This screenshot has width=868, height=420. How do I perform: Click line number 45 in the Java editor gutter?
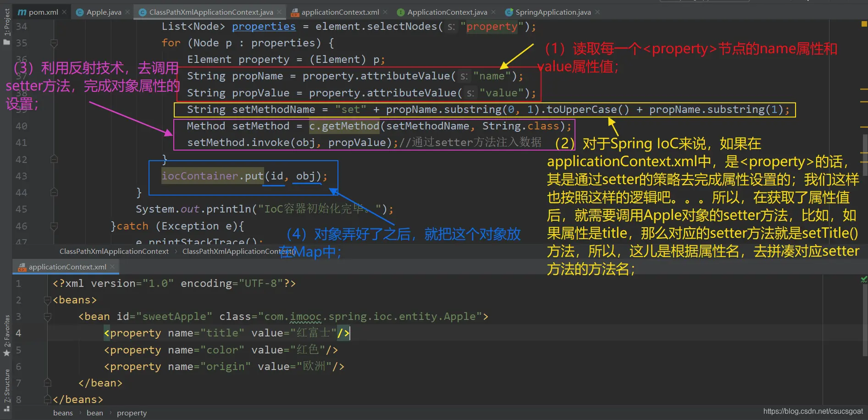pyautogui.click(x=22, y=209)
